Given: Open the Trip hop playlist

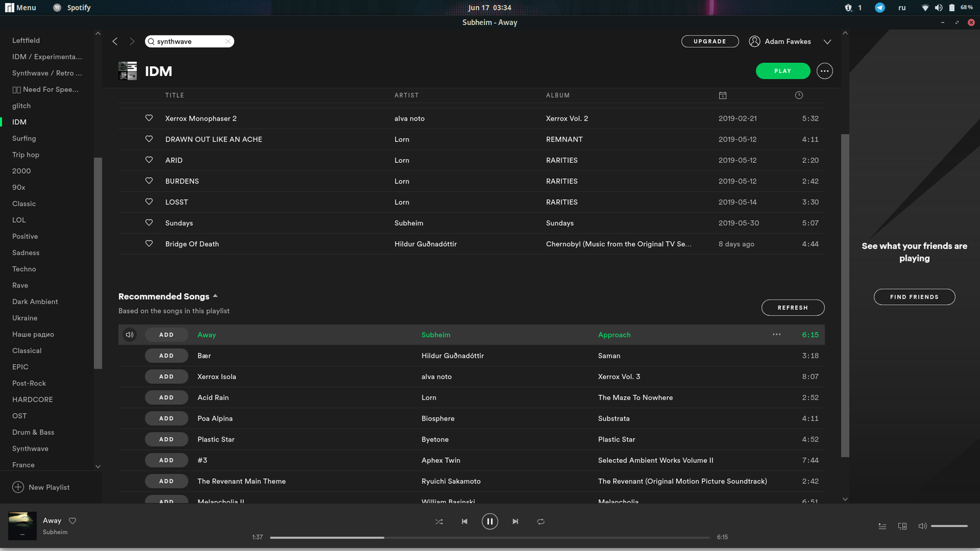Looking at the screenshot, I should point(26,155).
